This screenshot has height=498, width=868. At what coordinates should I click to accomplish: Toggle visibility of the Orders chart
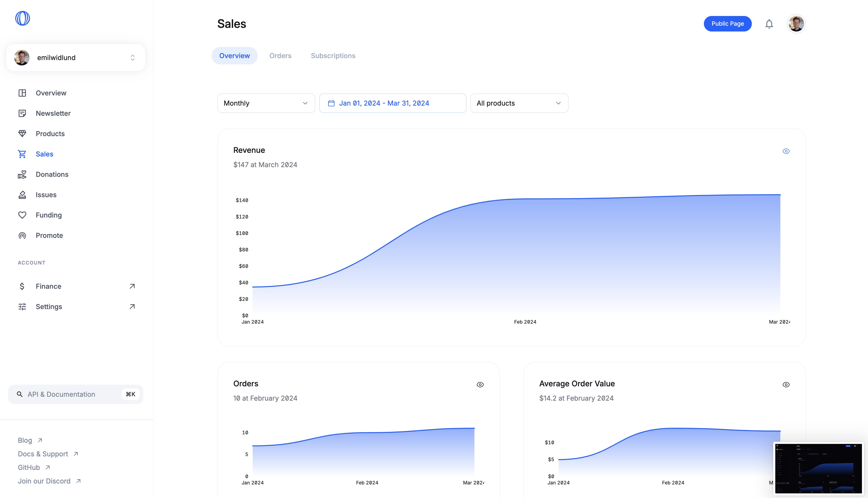(480, 384)
